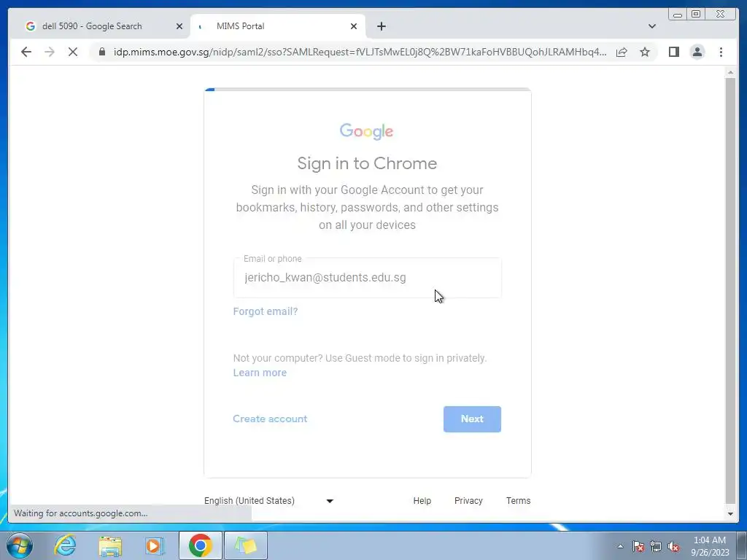Click the address bar URL text
747x560 pixels.
[x=360, y=52]
